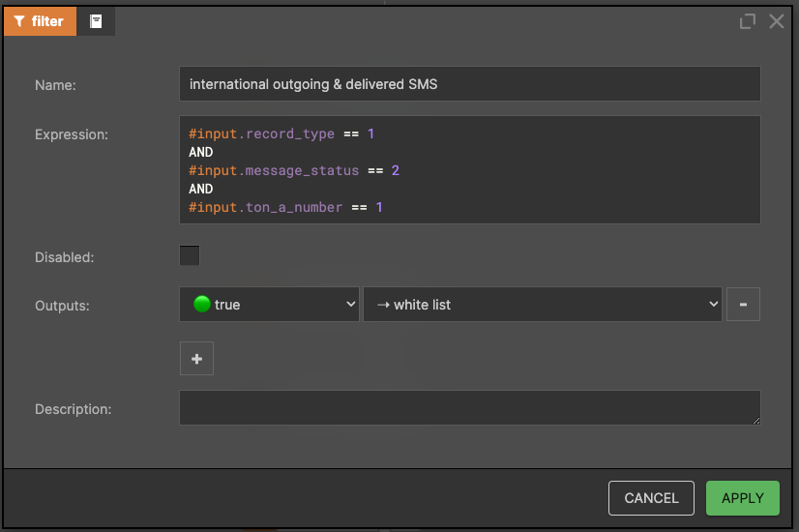Open the true output type dropdown
The height and width of the screenshot is (532, 799).
pyautogui.click(x=269, y=305)
